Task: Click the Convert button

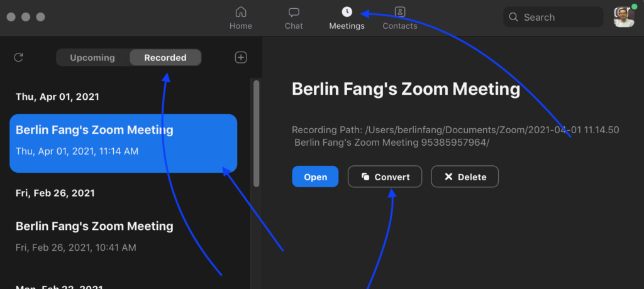Action: click(385, 177)
